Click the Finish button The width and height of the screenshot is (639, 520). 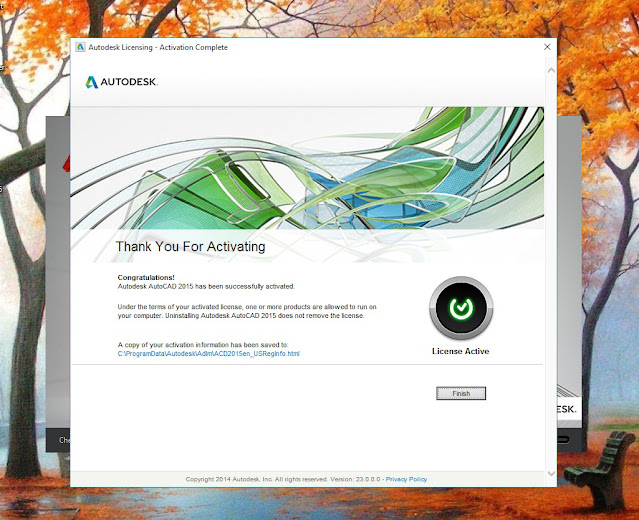click(461, 393)
